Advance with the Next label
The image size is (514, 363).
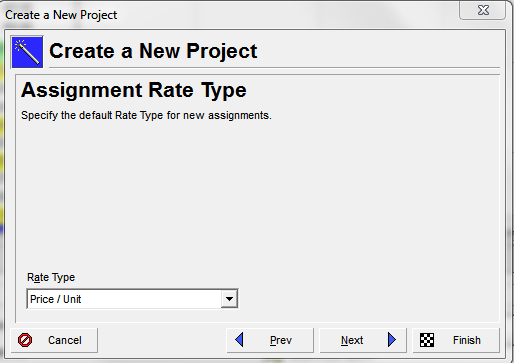tap(352, 340)
